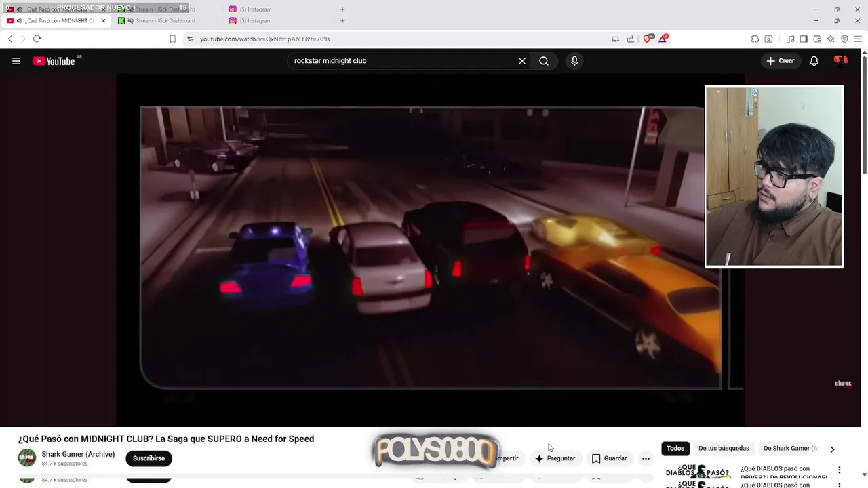Viewport: 868px width, 488px height.
Task: Open the Shark Gamer channel avatar
Action: pyautogui.click(x=27, y=458)
